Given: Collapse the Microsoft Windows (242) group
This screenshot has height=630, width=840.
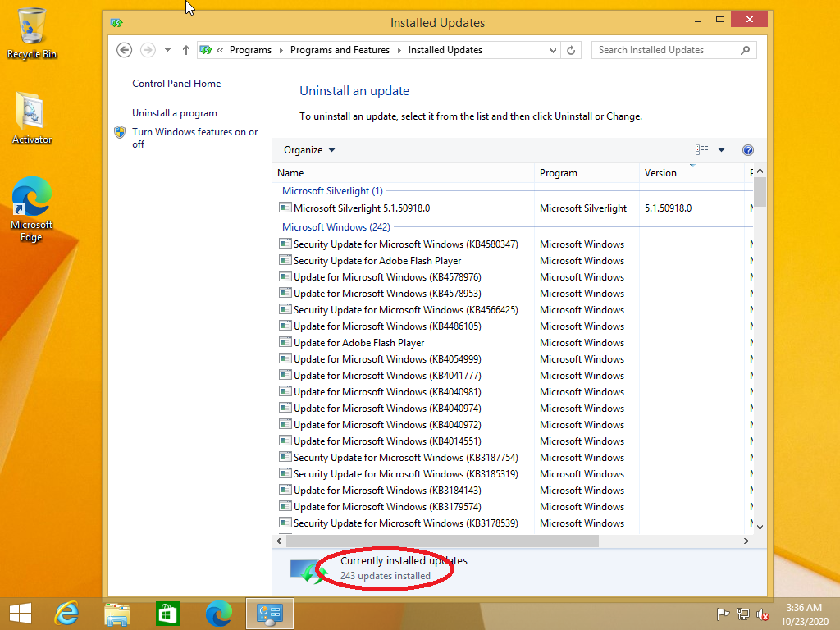Looking at the screenshot, I should coord(336,227).
